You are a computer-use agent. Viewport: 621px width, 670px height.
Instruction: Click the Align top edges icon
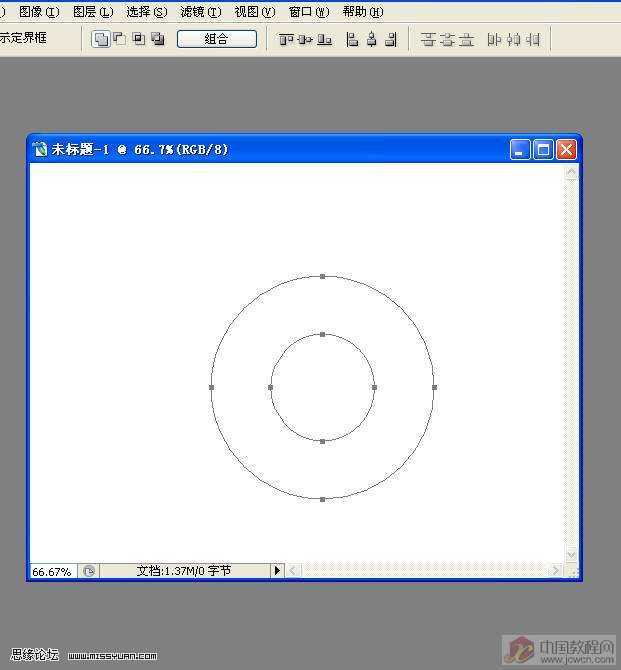tap(286, 39)
